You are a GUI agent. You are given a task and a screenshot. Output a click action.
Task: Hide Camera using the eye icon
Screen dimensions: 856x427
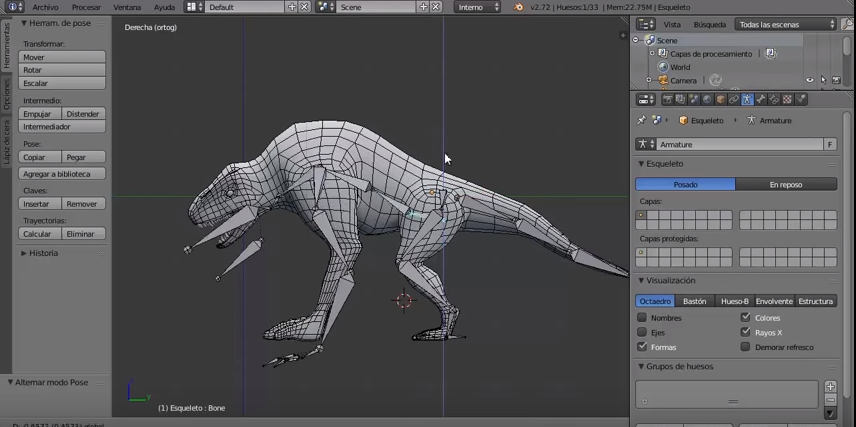810,80
